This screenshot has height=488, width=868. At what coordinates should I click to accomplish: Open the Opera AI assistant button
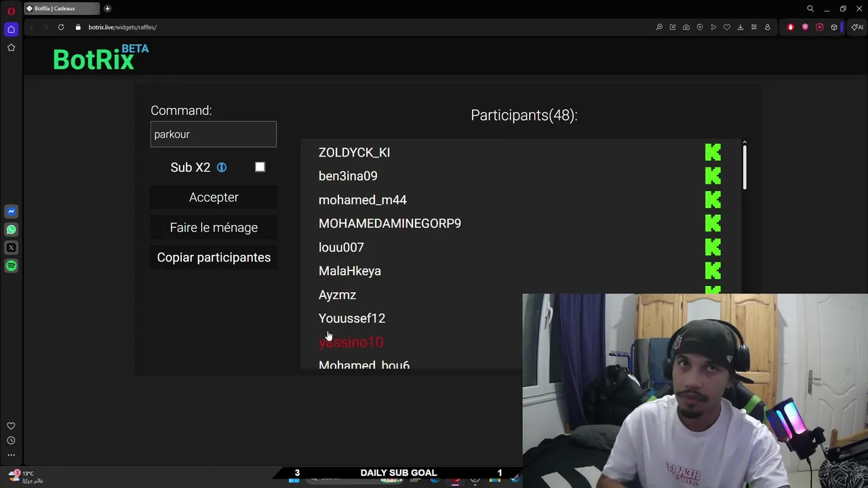(x=857, y=27)
